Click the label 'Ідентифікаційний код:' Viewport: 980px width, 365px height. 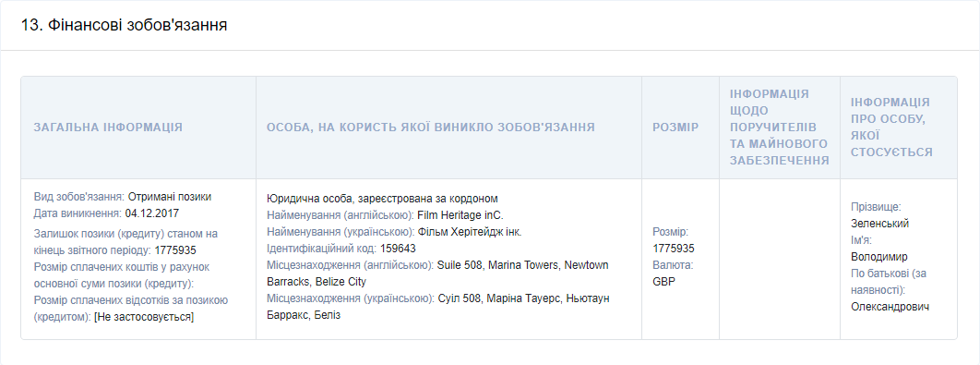(x=322, y=249)
